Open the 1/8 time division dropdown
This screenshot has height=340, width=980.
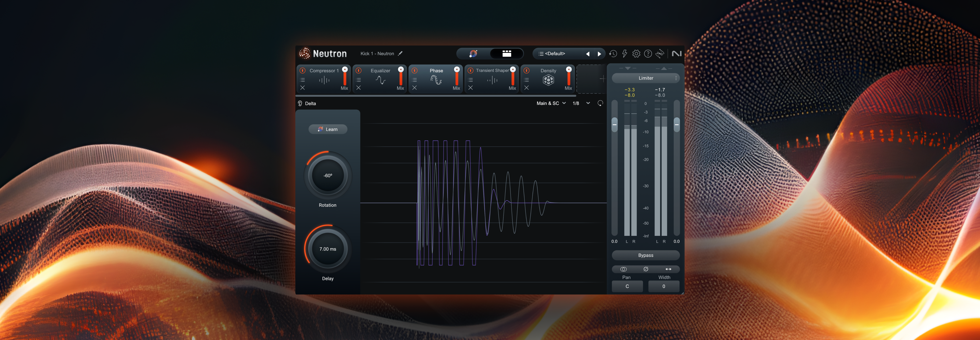point(581,103)
